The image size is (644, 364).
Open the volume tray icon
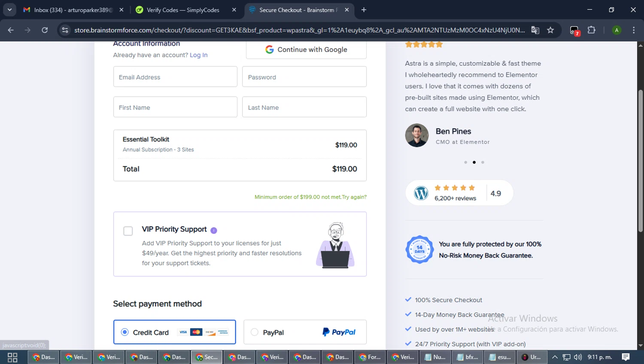tap(578, 357)
